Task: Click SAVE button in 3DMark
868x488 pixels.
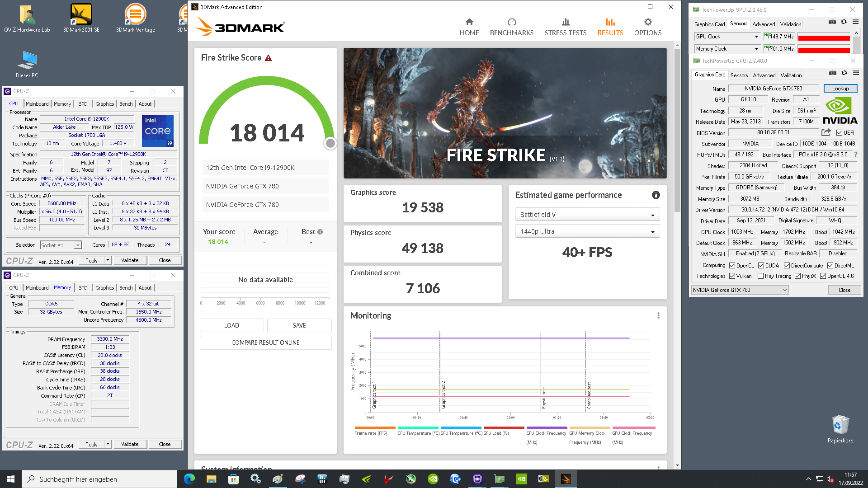Action: tap(299, 325)
